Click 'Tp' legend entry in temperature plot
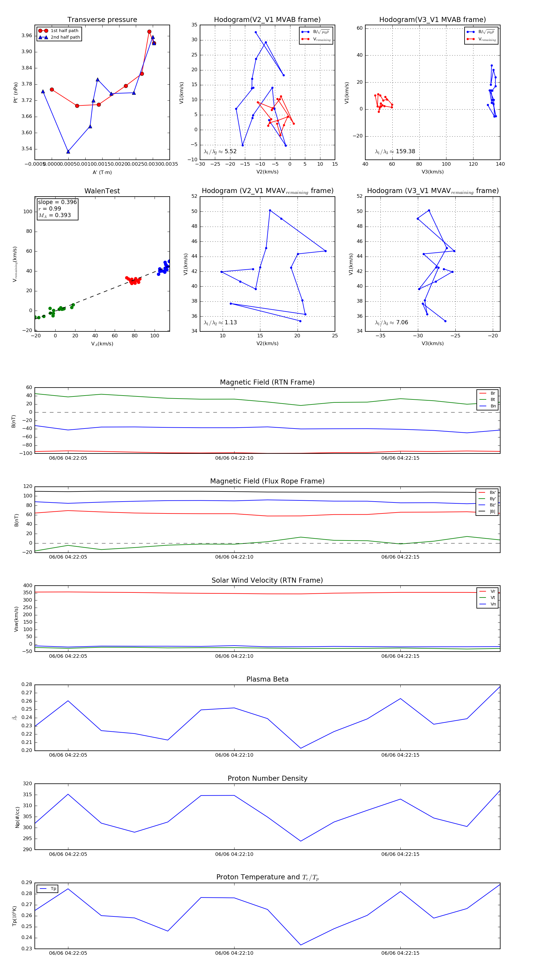The image size is (535, 980). tap(48, 889)
